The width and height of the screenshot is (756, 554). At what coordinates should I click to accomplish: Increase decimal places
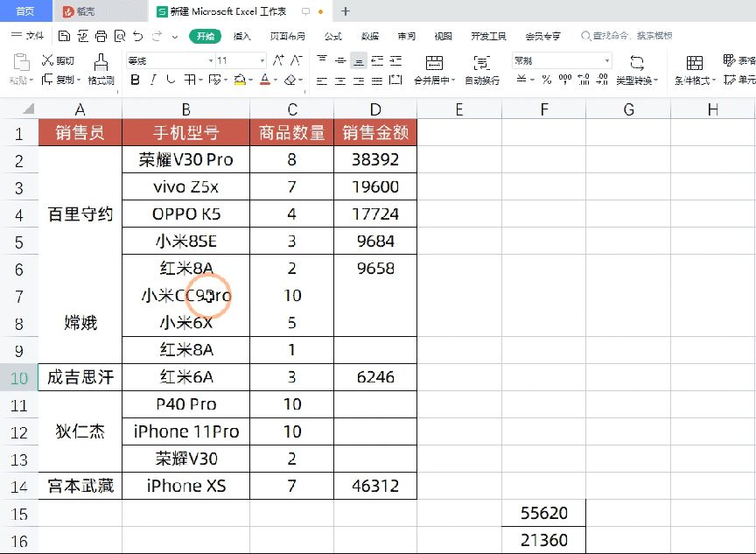tap(584, 80)
